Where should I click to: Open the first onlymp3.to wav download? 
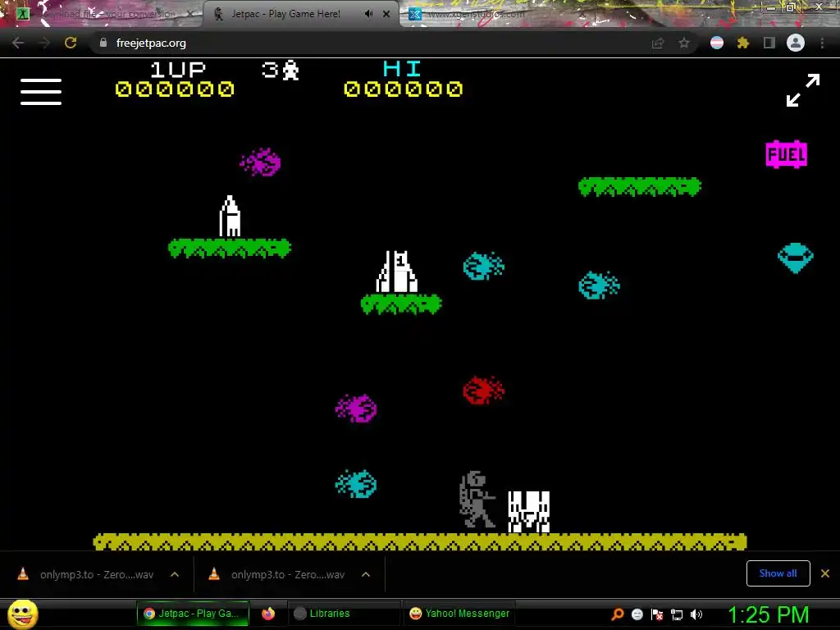tap(97, 574)
